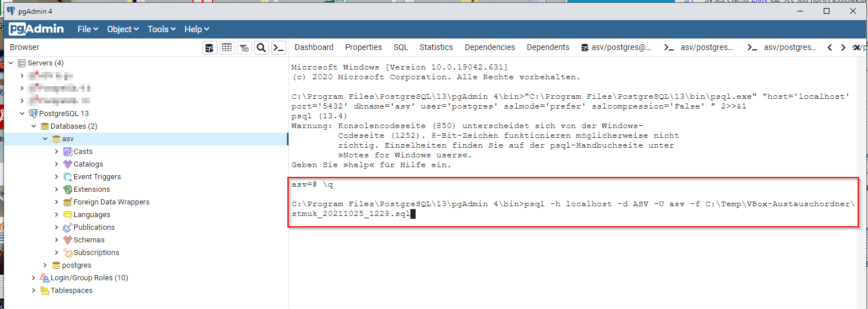
Task: Click the Casts node icon
Action: pyautogui.click(x=68, y=151)
